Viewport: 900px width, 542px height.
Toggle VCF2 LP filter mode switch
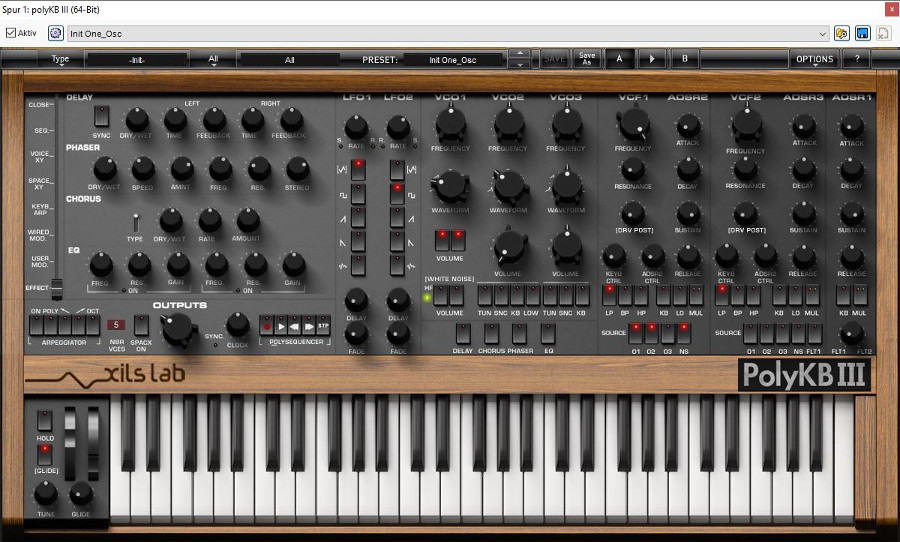(722, 295)
